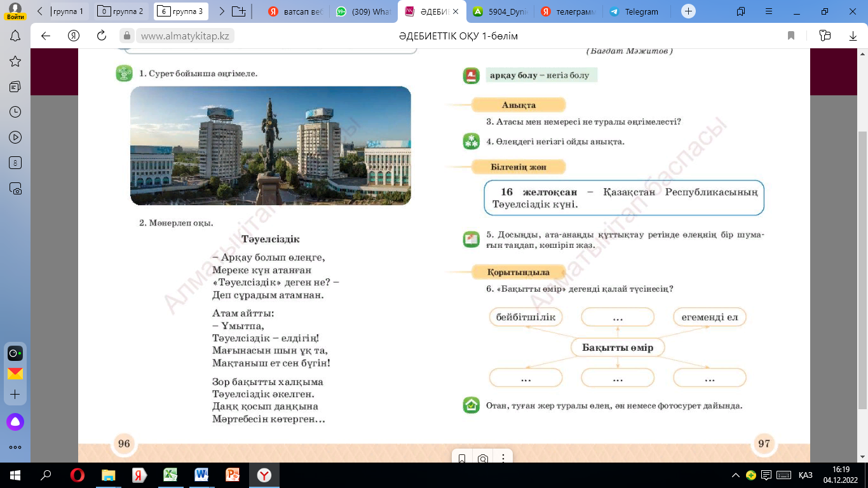Open the Favorites star in the sidebar

tap(15, 61)
